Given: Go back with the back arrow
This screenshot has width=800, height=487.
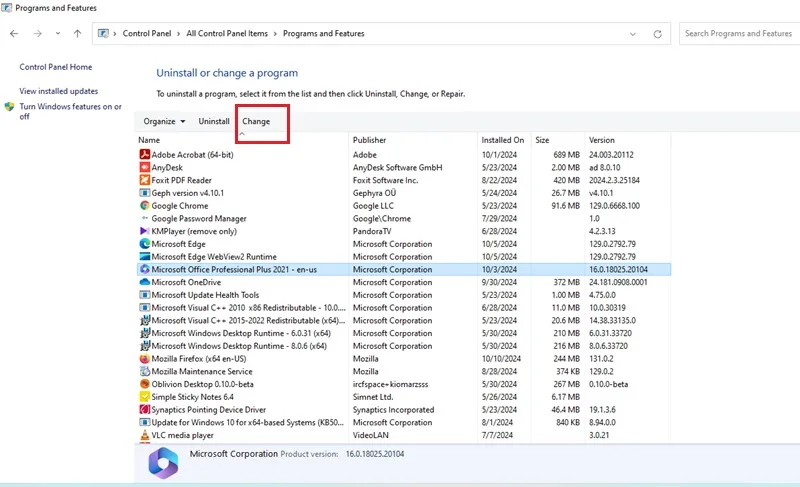Looking at the screenshot, I should 14,34.
